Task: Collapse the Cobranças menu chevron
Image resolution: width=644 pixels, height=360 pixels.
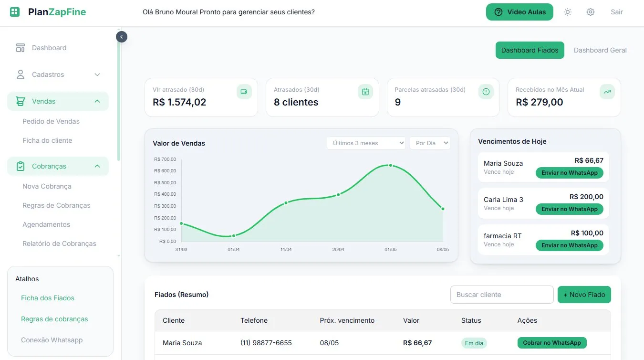Action: point(97,166)
